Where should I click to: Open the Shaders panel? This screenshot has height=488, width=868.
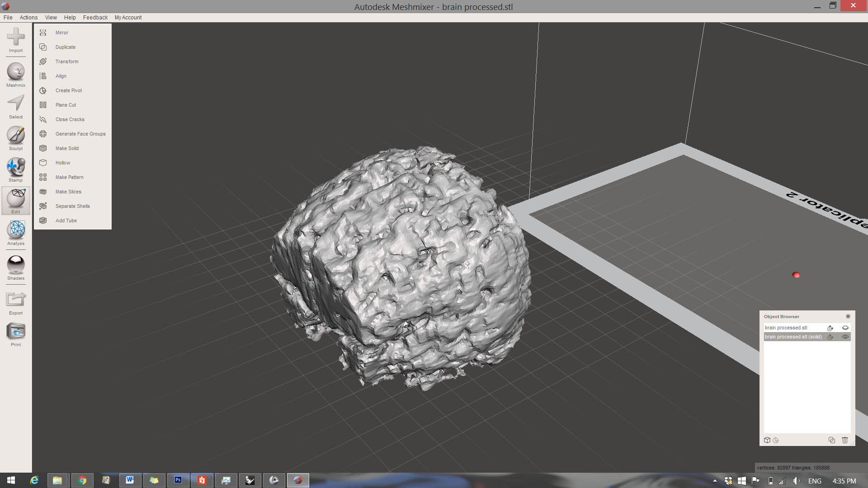click(x=16, y=268)
